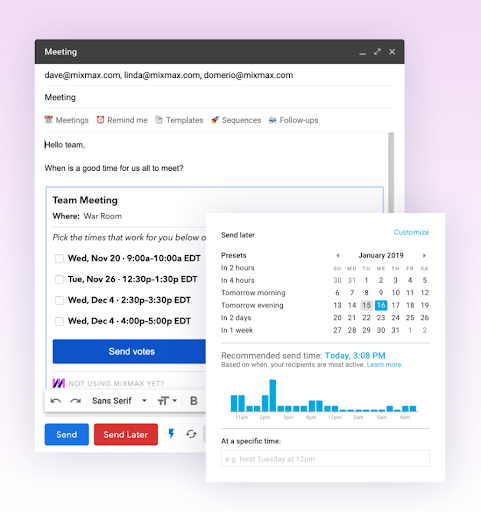Viewport: 481px width, 512px height.
Task: Click the blue lightning bolt icon
Action: [171, 434]
